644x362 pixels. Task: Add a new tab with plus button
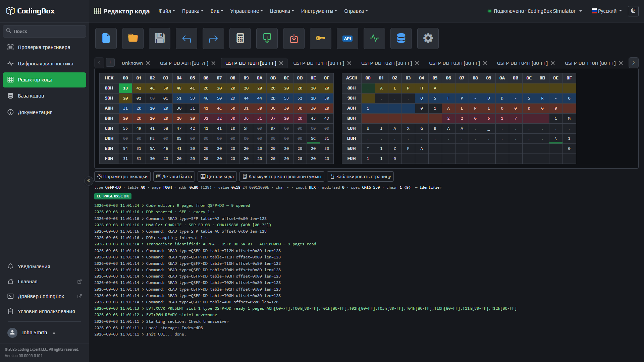[x=110, y=62]
